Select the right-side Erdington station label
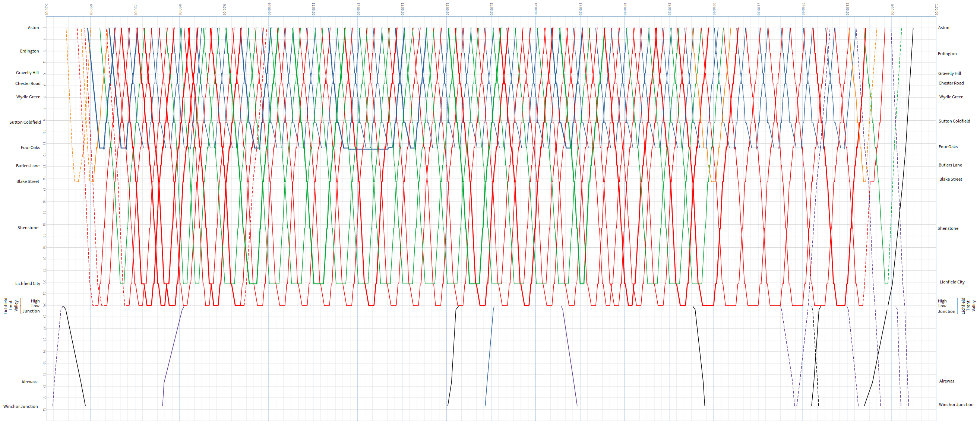The width and height of the screenshot is (980, 425). (x=947, y=54)
